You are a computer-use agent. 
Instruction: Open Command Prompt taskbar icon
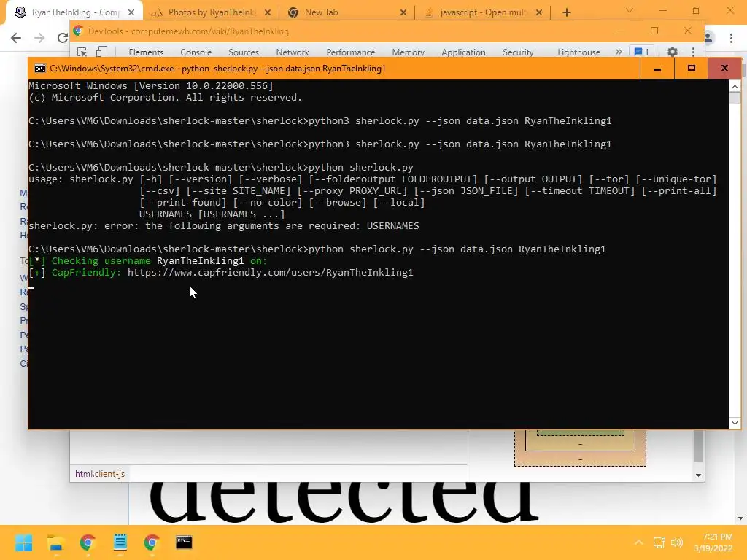point(184,542)
